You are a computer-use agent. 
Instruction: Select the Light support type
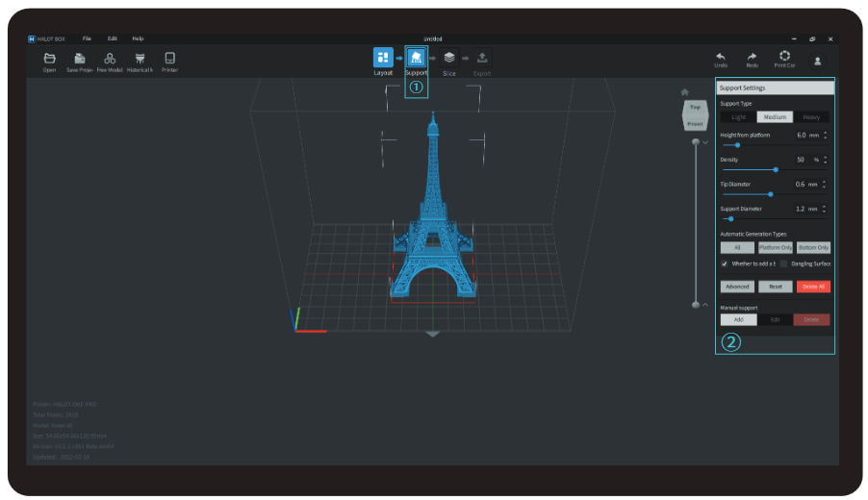tap(738, 117)
